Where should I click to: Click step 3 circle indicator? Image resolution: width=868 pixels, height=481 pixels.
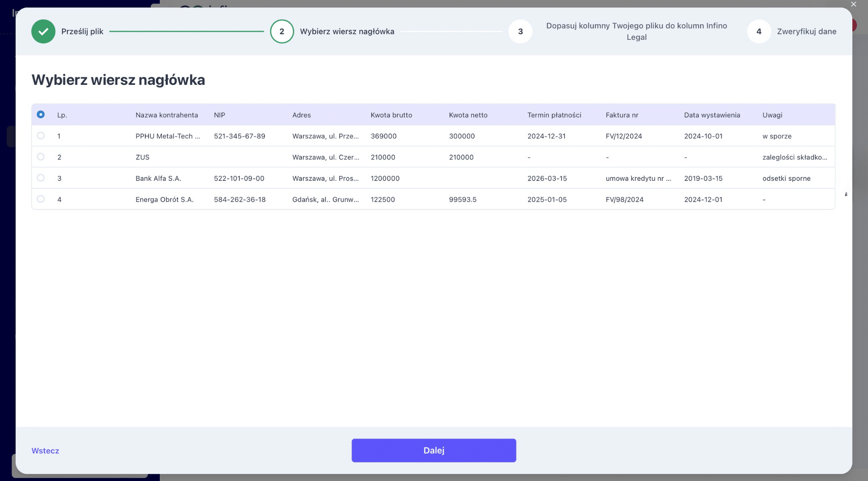520,31
